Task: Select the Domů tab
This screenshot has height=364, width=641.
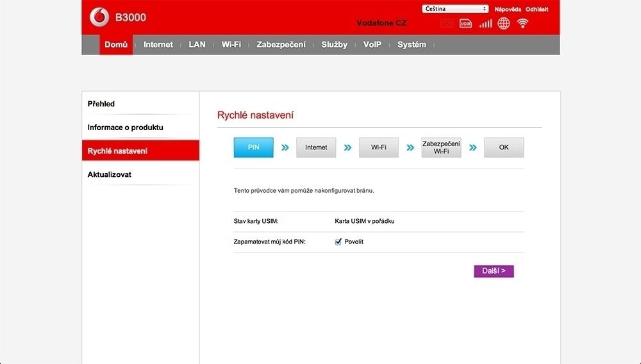Action: pyautogui.click(x=116, y=44)
